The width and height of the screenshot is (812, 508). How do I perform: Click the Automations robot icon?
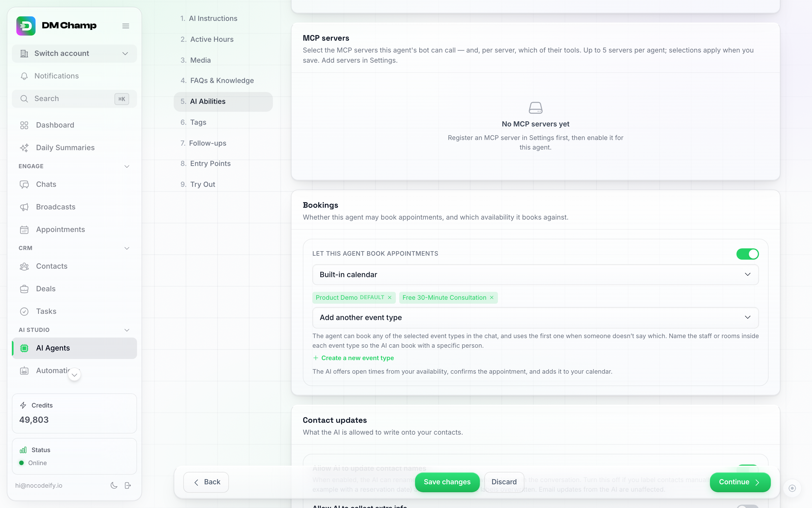24,371
